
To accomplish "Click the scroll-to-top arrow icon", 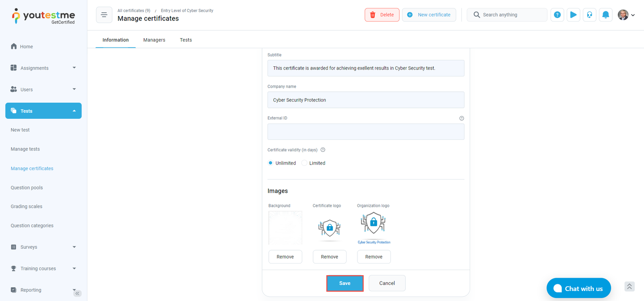I will [x=630, y=287].
